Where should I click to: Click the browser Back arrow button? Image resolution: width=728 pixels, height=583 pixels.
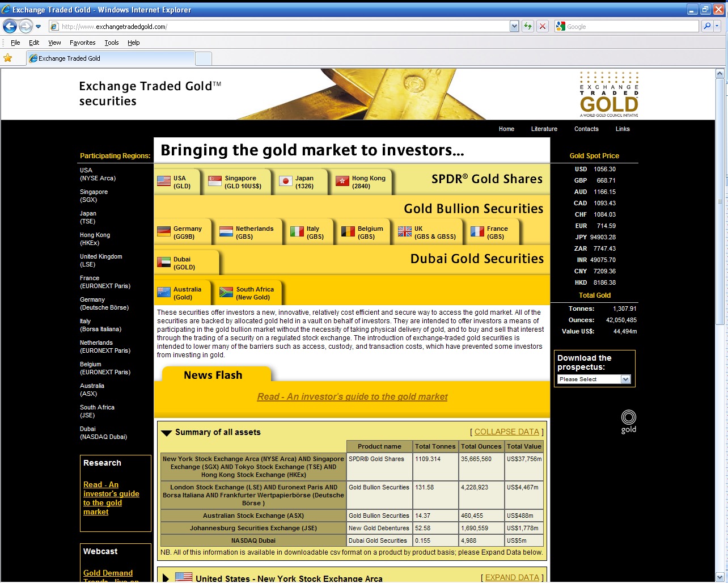pos(10,26)
